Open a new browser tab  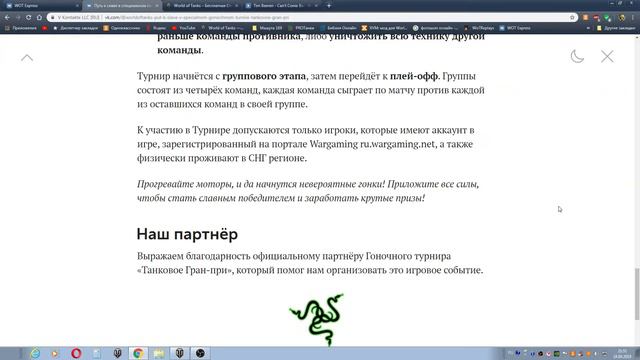[x=329, y=6]
